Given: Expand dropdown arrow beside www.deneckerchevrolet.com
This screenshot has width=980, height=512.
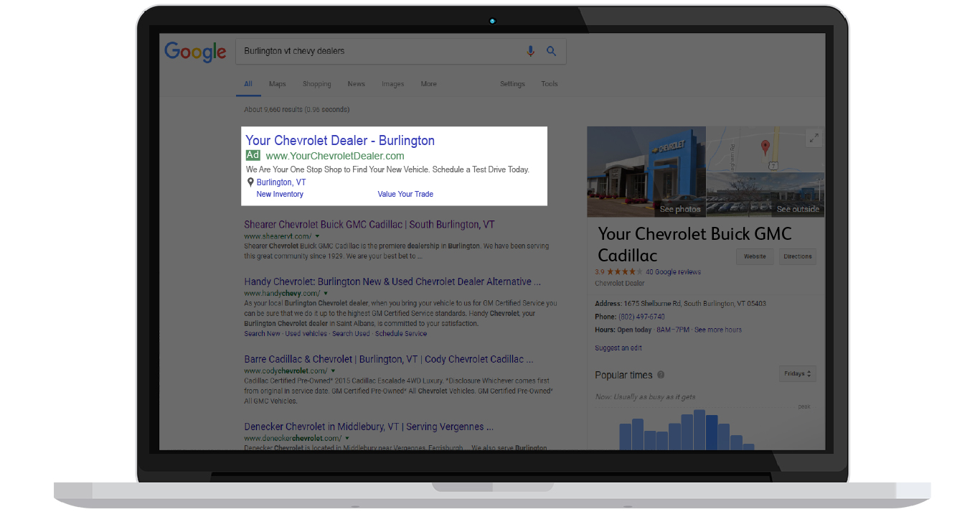Looking at the screenshot, I should pos(347,438).
